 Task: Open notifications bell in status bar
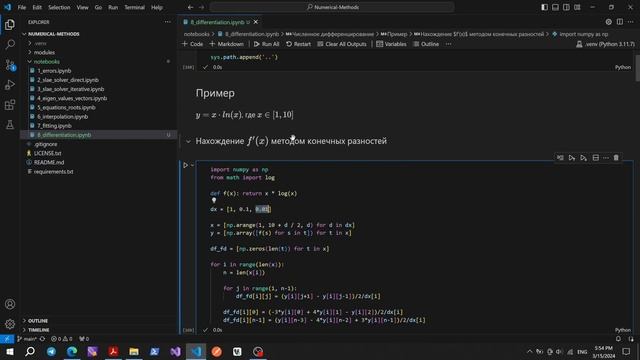(618, 339)
